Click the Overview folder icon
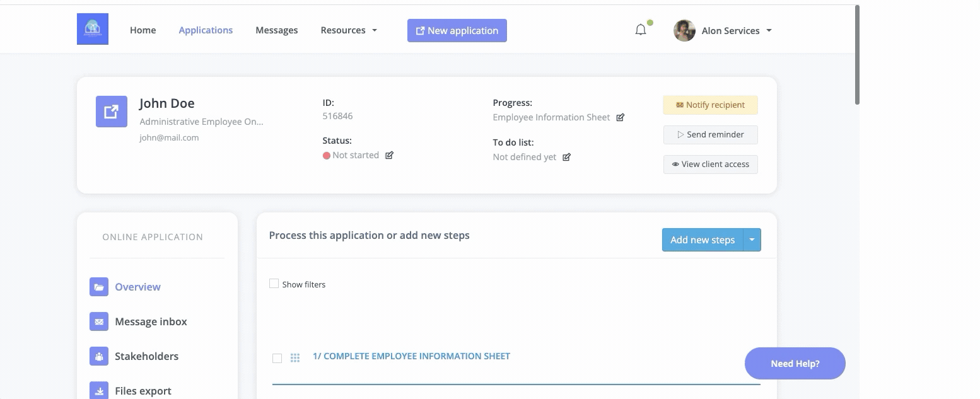Viewport: 980px width, 399px height. point(99,287)
